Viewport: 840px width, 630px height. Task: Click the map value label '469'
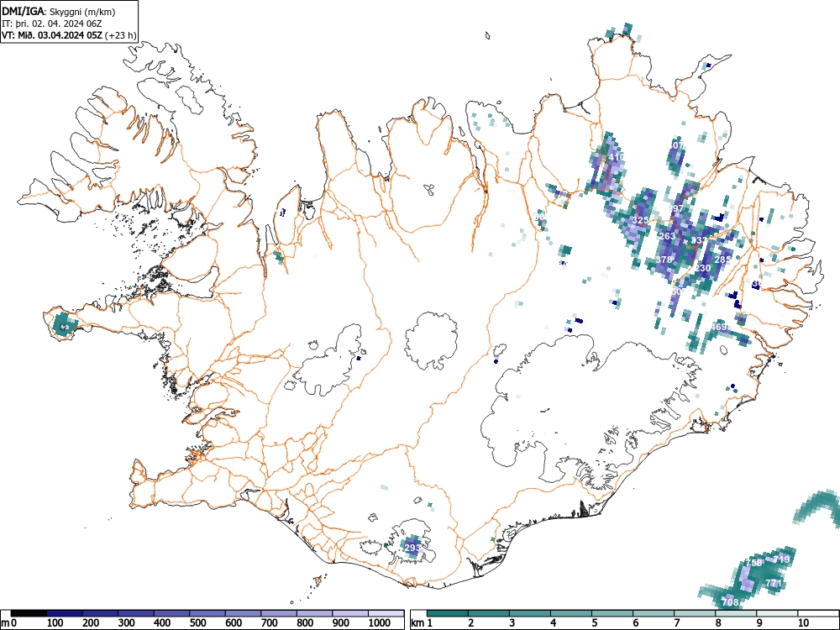[x=719, y=327]
